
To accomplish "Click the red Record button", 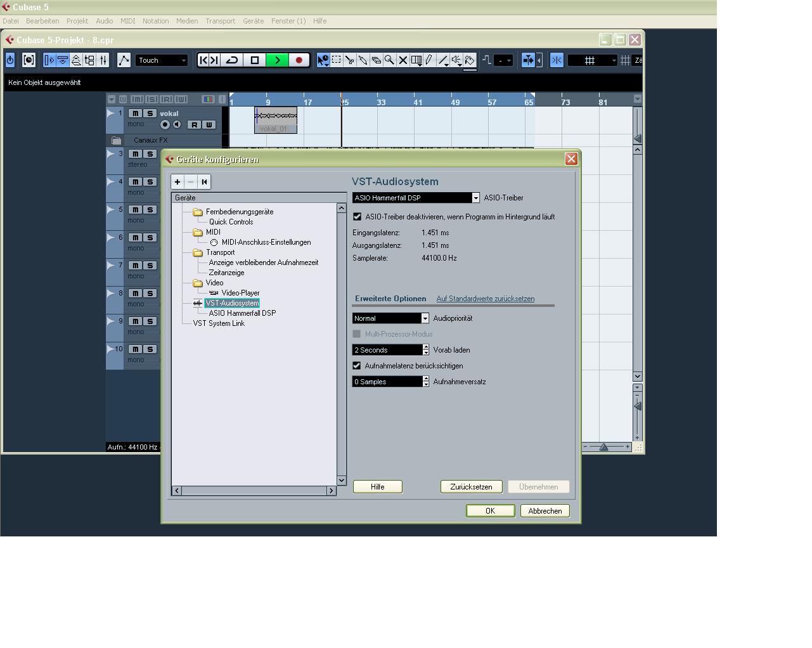I will point(299,60).
